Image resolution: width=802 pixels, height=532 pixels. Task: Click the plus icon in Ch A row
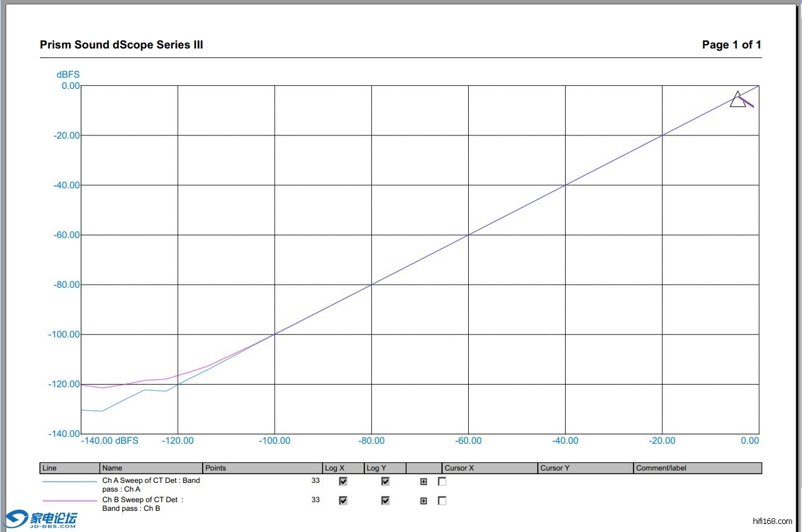(423, 482)
